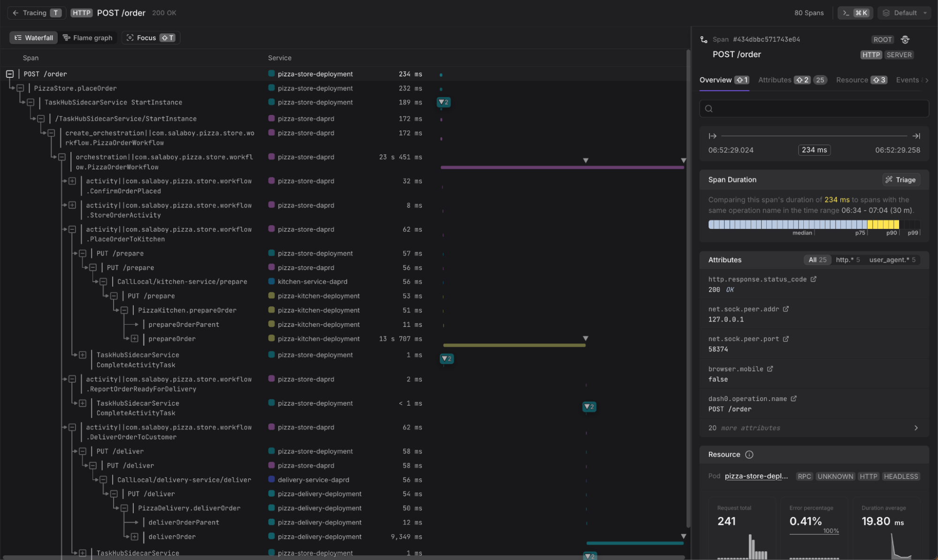
Task: Click the Triage button
Action: coord(900,180)
